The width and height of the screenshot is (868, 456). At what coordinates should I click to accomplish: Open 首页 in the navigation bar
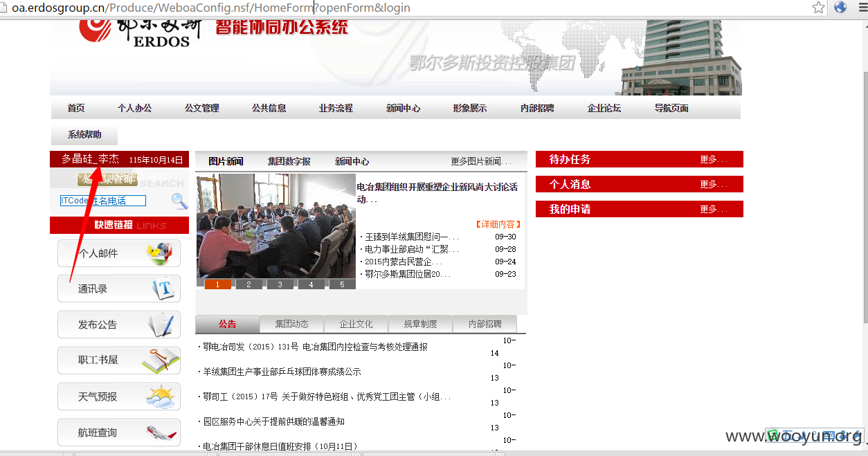tap(76, 108)
